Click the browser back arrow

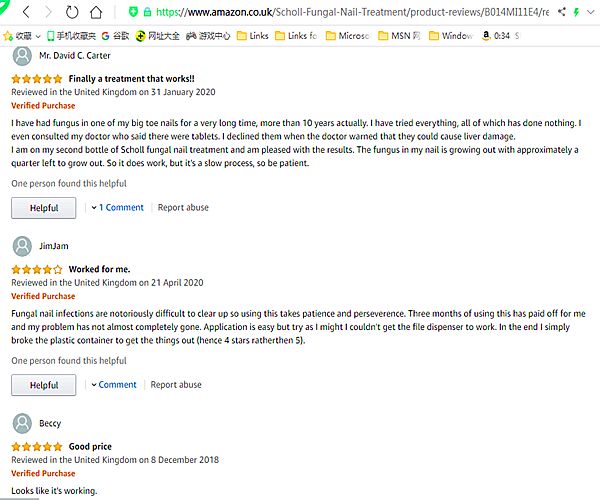click(x=25, y=12)
